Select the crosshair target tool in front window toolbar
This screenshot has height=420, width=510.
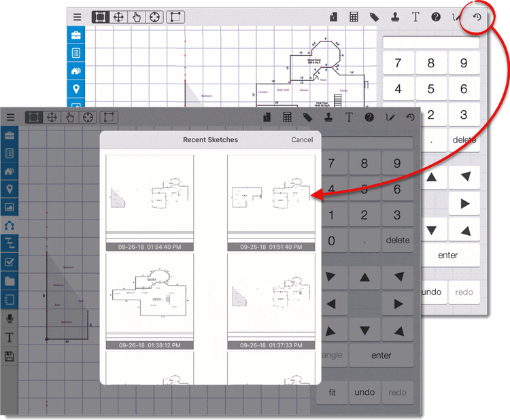pos(88,118)
